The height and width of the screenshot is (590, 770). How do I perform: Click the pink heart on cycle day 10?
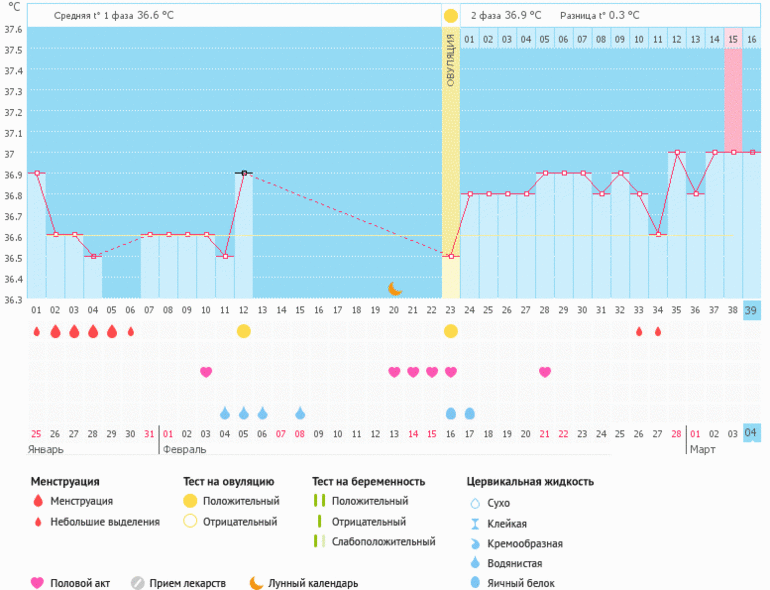pyautogui.click(x=206, y=372)
